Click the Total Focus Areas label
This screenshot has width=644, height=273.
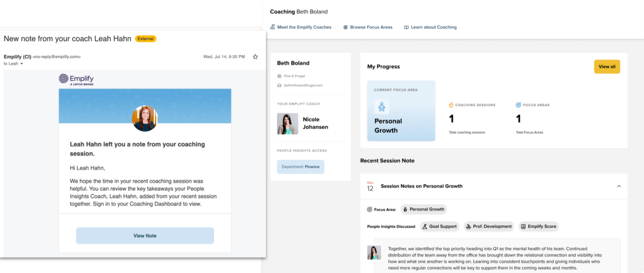(530, 132)
